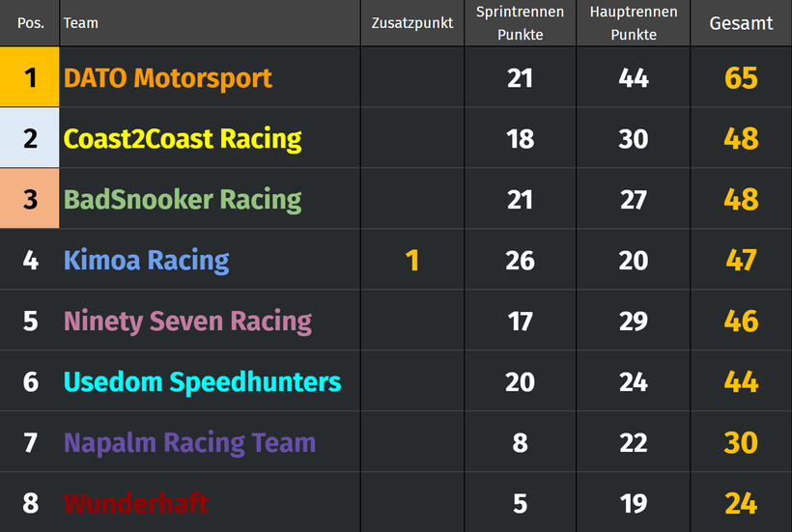Click Sprintrennen Punkte column header
The height and width of the screenshot is (532, 792).
pos(520,23)
